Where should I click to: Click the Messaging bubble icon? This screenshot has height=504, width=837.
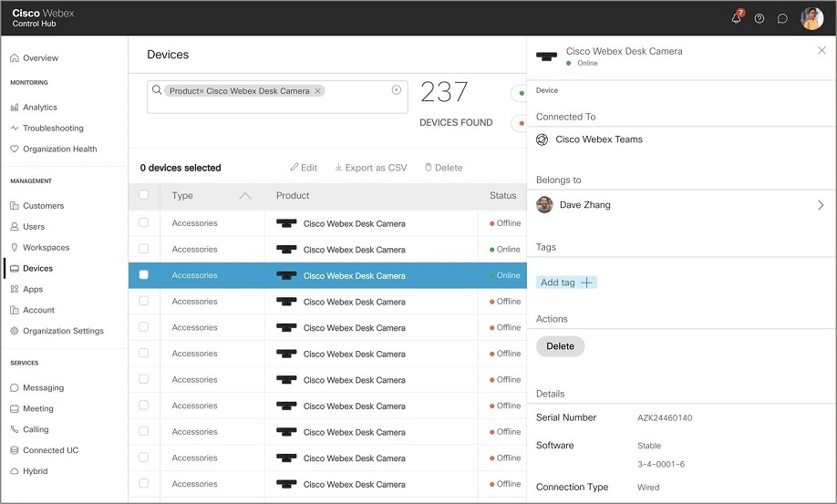point(15,387)
